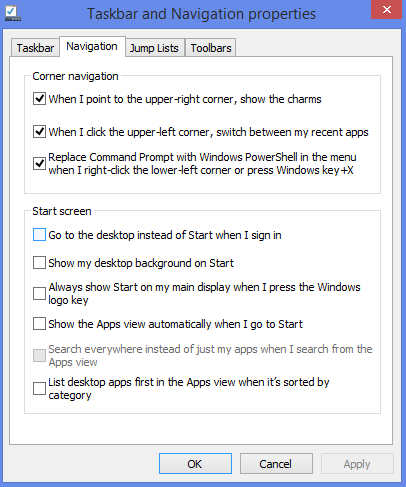Screen dimensions: 406x487
Task: Click the Navigation tab
Action: pos(92,46)
